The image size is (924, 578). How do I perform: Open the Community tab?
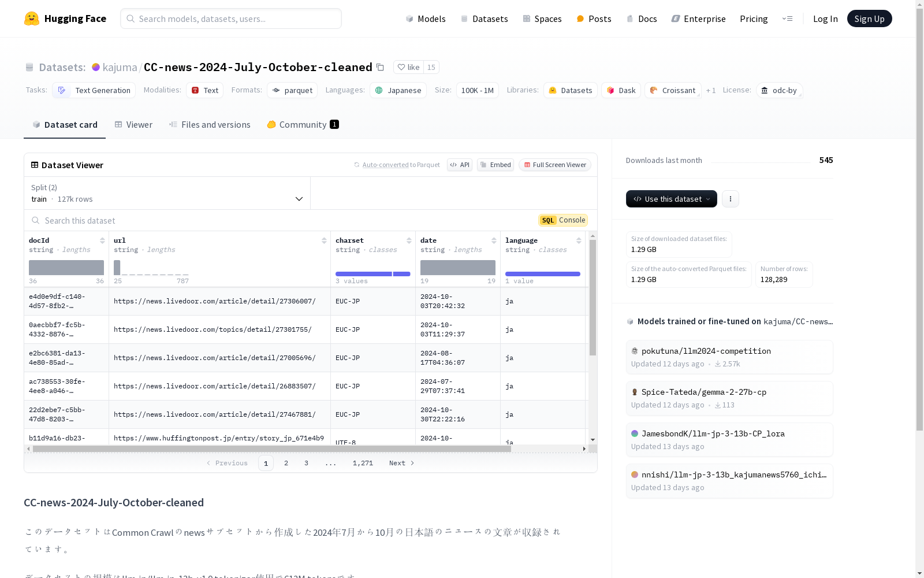click(x=303, y=125)
